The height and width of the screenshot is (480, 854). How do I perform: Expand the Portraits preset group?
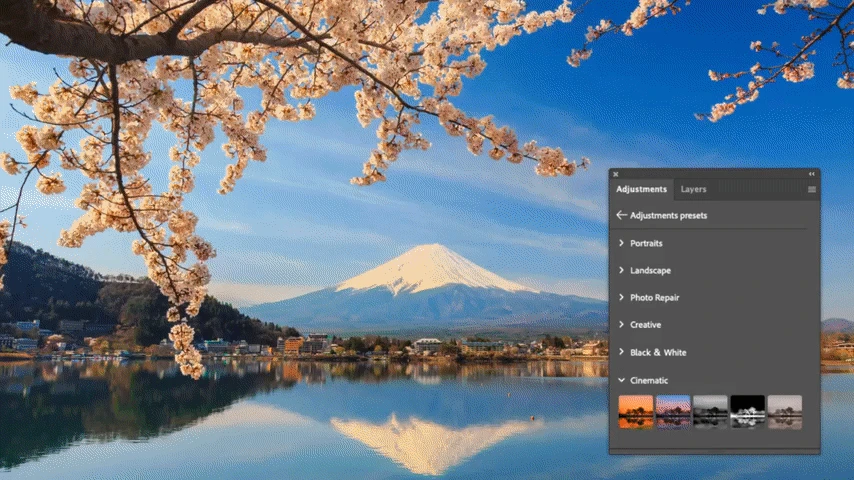[646, 243]
